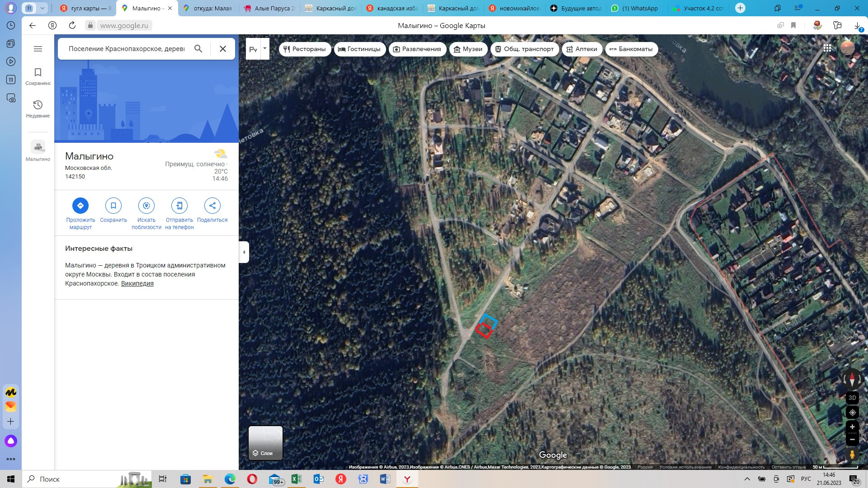Image resolution: width=868 pixels, height=488 pixels.
Task: Click the Pegman Street View icon
Action: [852, 455]
